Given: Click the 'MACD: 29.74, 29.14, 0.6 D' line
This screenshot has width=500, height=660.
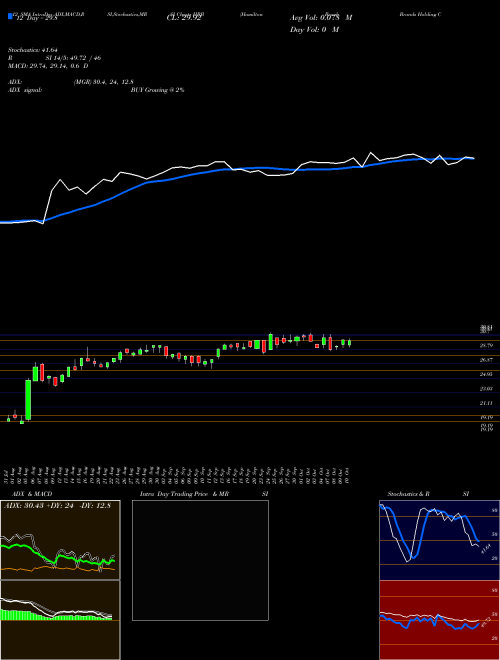Looking at the screenshot, I should click(48, 66).
